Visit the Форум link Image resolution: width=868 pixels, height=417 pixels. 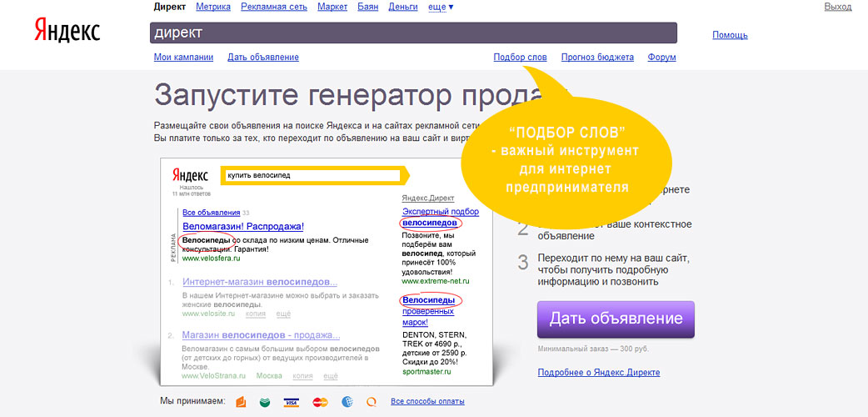[x=661, y=57]
